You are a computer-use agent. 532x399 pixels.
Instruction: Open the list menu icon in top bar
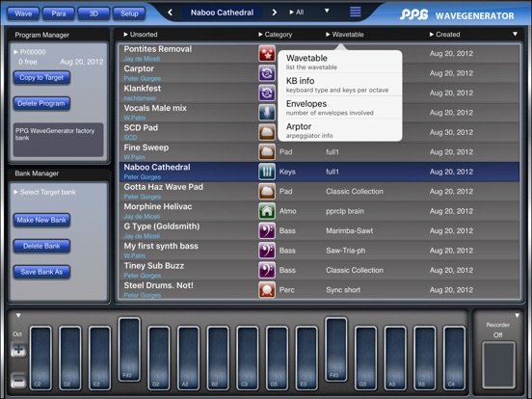click(x=356, y=12)
